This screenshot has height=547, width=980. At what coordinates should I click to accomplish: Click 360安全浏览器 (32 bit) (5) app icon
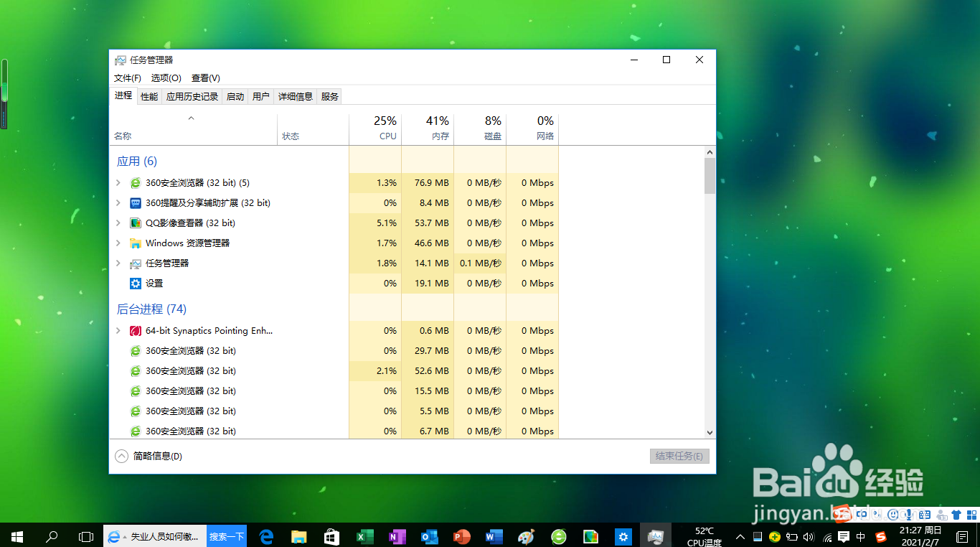point(136,183)
